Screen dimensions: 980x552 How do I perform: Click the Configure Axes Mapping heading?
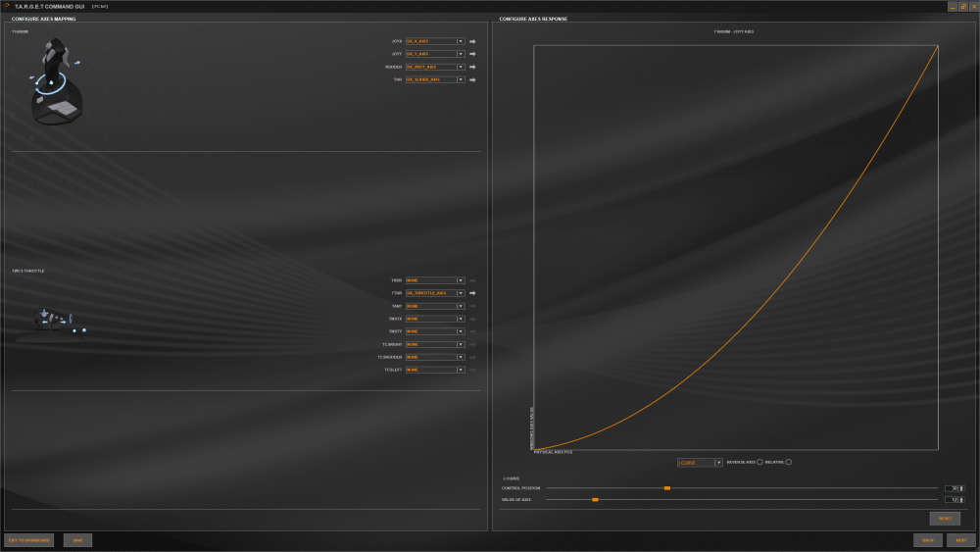pos(43,19)
